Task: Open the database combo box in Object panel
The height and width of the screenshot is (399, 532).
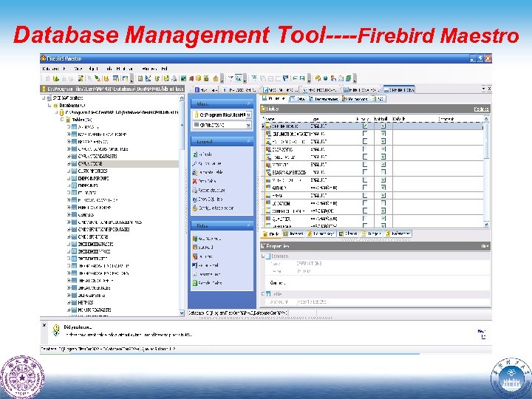Action: (248, 115)
